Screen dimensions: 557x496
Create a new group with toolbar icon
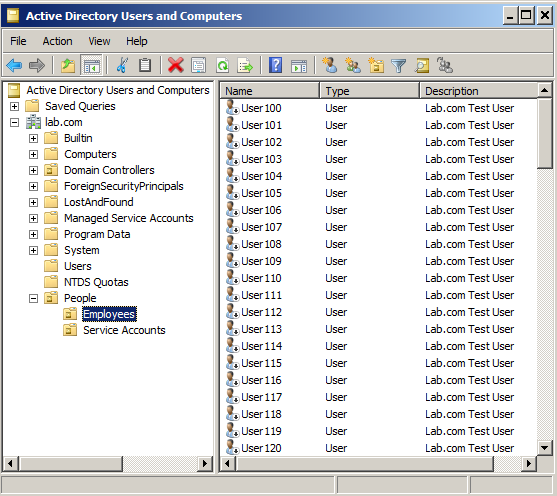(353, 65)
